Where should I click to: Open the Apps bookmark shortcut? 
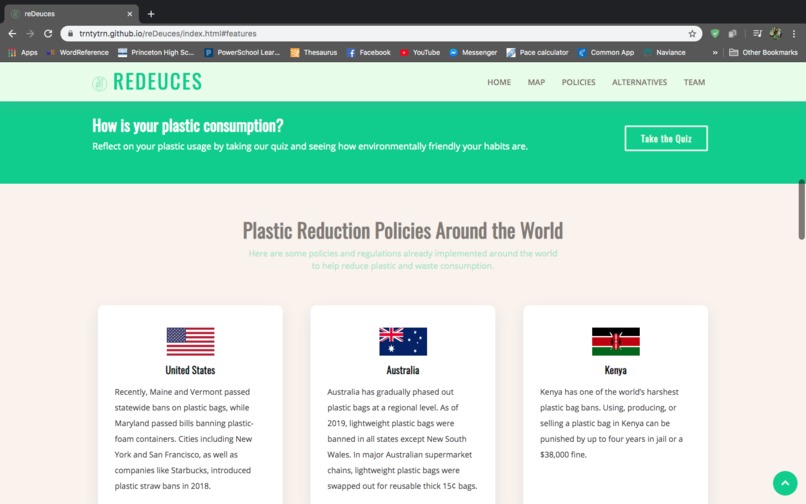click(23, 52)
